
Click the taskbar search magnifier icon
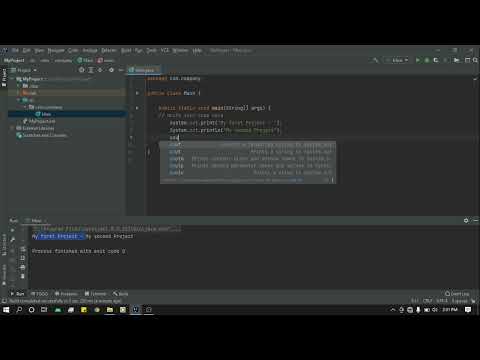pyautogui.click(x=19, y=310)
